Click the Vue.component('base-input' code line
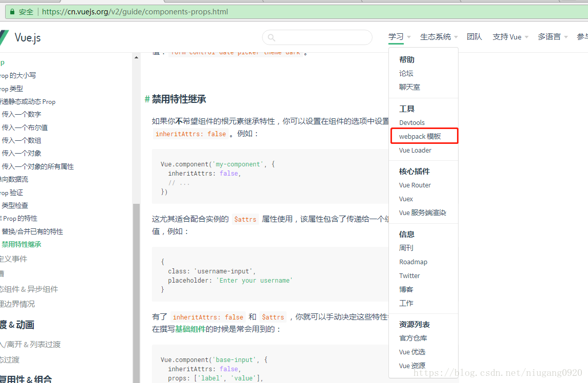The height and width of the screenshot is (383, 588). [214, 360]
